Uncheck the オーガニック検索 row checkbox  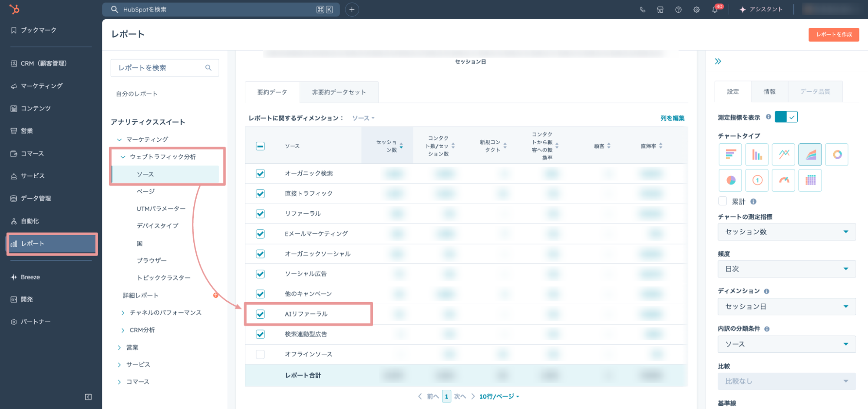pos(260,173)
